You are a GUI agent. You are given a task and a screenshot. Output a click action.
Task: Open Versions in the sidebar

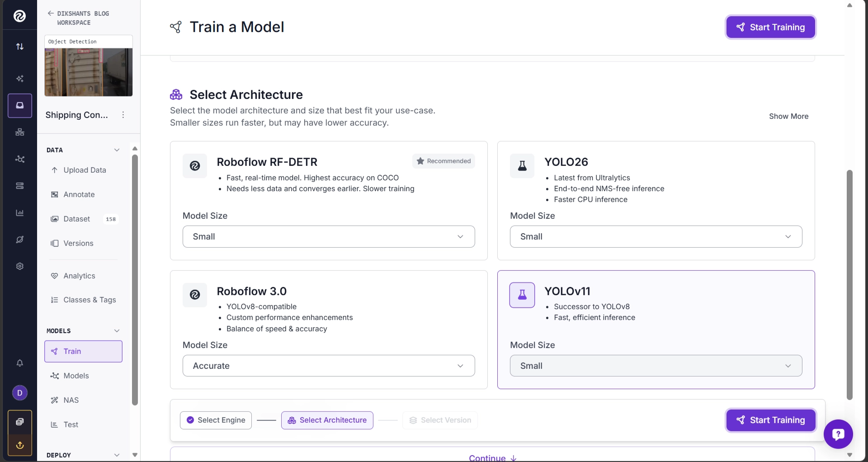(84, 243)
